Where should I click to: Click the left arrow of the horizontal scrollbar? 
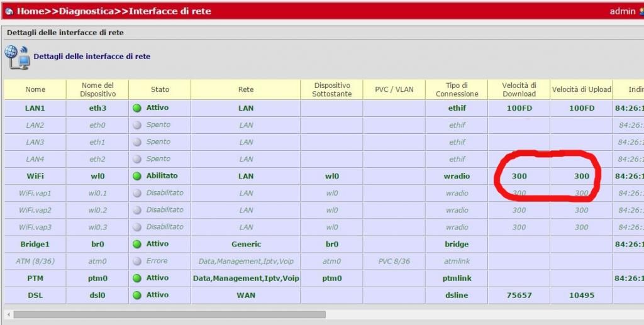coord(8,314)
